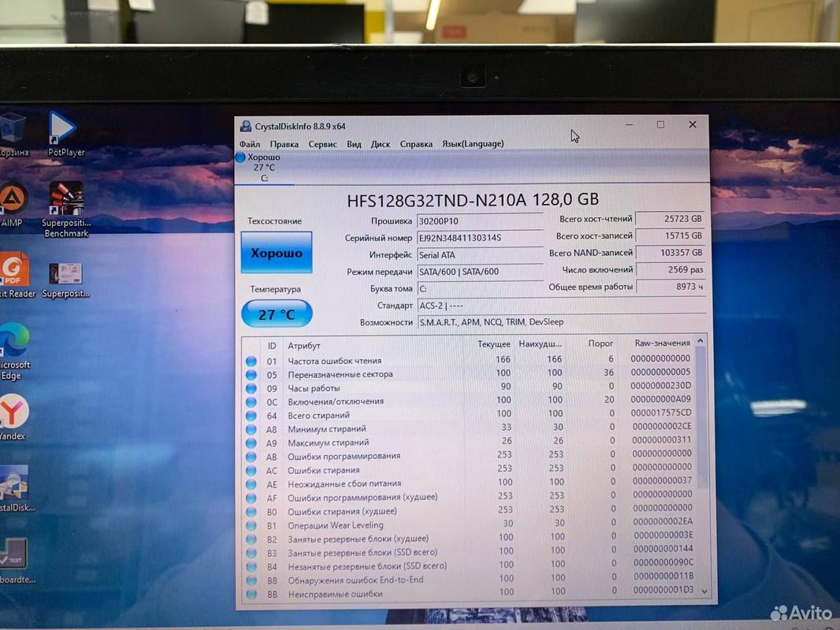Image resolution: width=840 pixels, height=630 pixels.
Task: Click the Порог column header
Action: tap(600, 343)
